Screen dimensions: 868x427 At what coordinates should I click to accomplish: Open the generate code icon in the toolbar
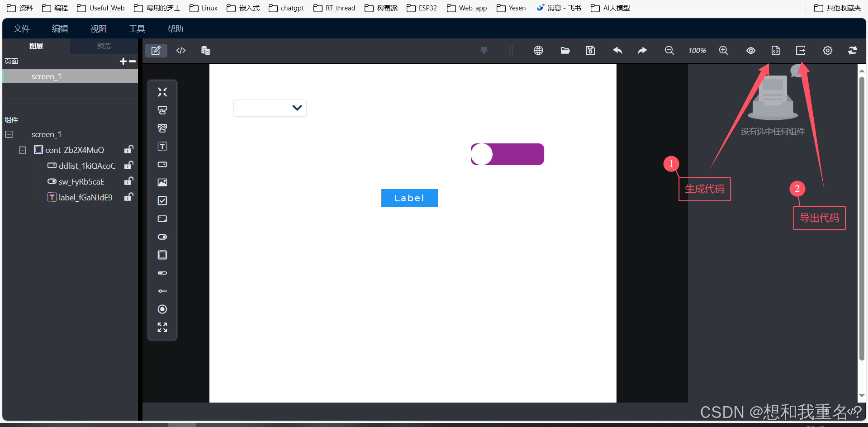pyautogui.click(x=775, y=50)
